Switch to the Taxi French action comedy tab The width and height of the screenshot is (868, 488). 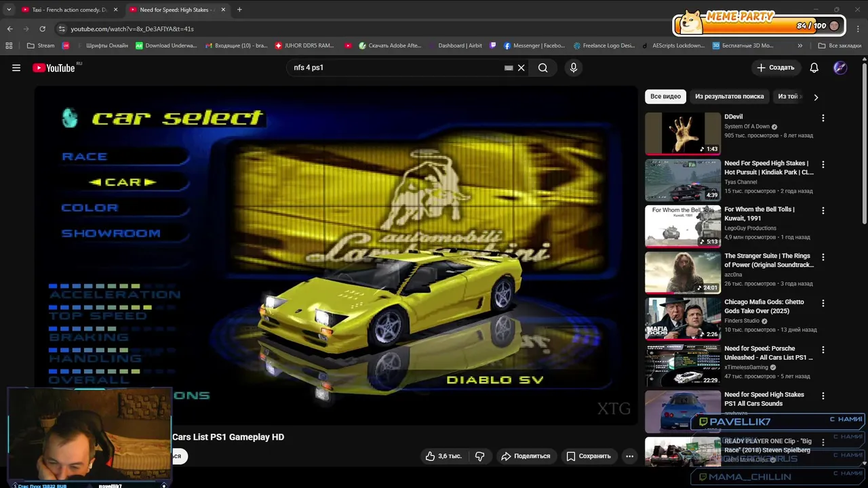pos(68,9)
